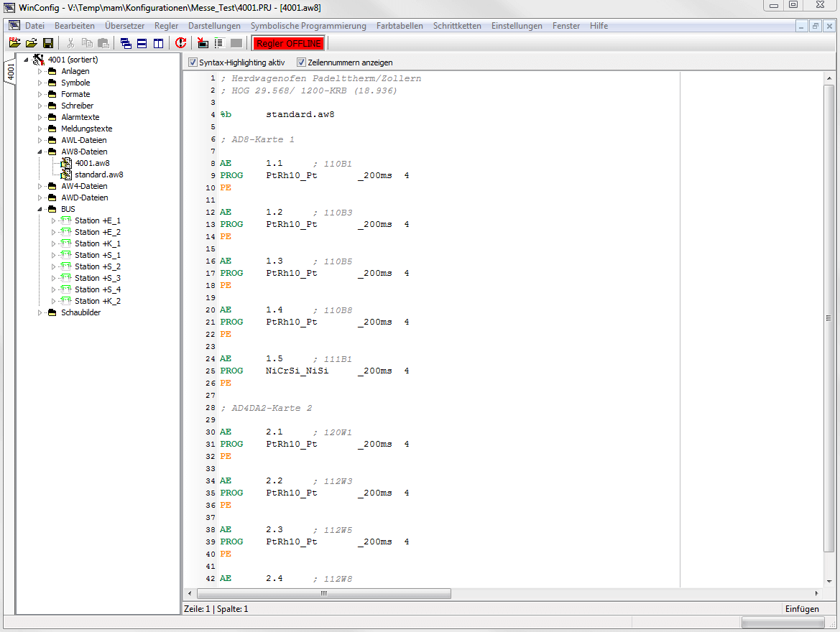Cascade windows toolbar icon
840x632 pixels.
(x=126, y=43)
